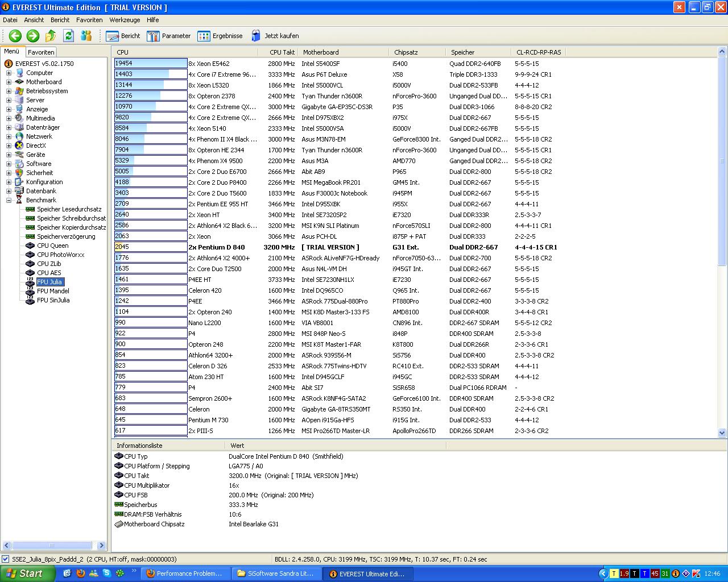The height and width of the screenshot is (582, 728).
Task: Click the 14403 score bar for Core i7 Extreme
Action: click(x=151, y=74)
